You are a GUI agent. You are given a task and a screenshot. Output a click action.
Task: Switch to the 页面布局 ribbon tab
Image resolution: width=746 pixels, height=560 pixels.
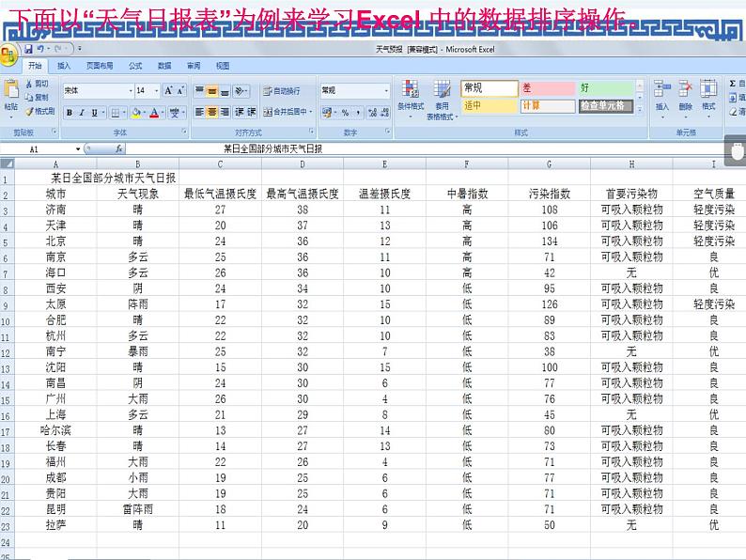(100, 66)
